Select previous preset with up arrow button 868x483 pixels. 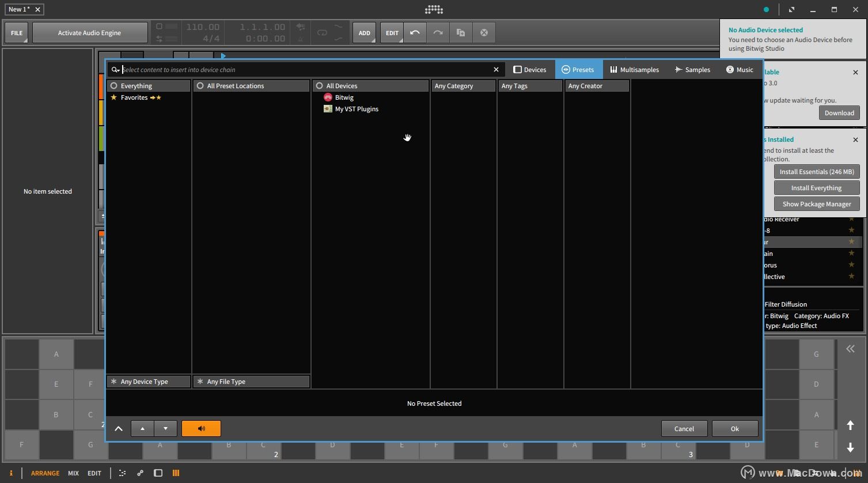[142, 428]
